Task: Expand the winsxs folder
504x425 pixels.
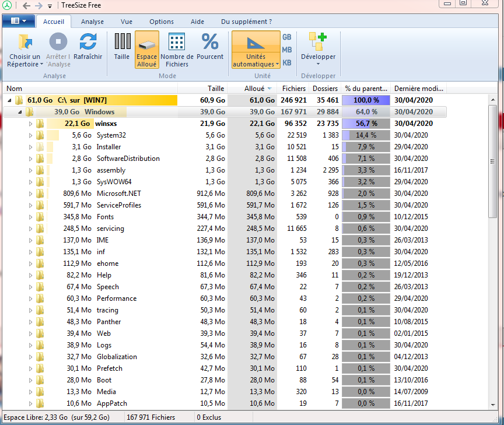Action: pos(30,124)
